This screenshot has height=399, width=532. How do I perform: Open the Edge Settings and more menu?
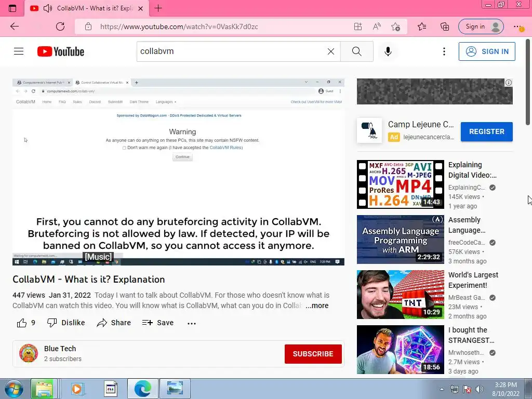(518, 26)
